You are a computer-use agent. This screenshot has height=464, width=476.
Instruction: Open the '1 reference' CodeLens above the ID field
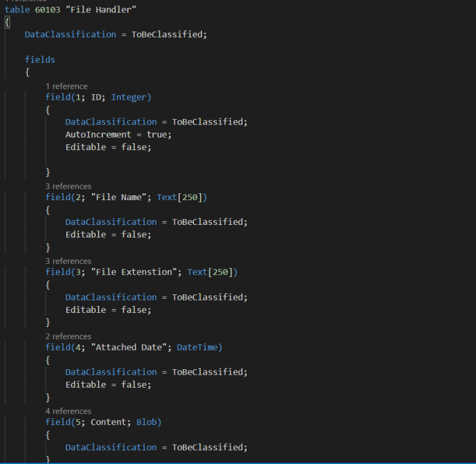click(66, 86)
